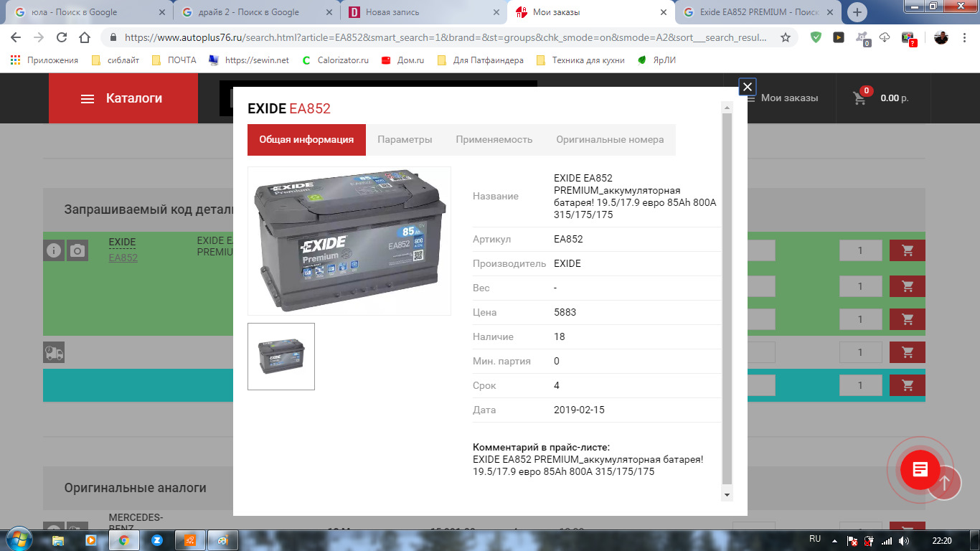Open File Explorer from taskbar
The image size is (980, 551).
point(59,540)
